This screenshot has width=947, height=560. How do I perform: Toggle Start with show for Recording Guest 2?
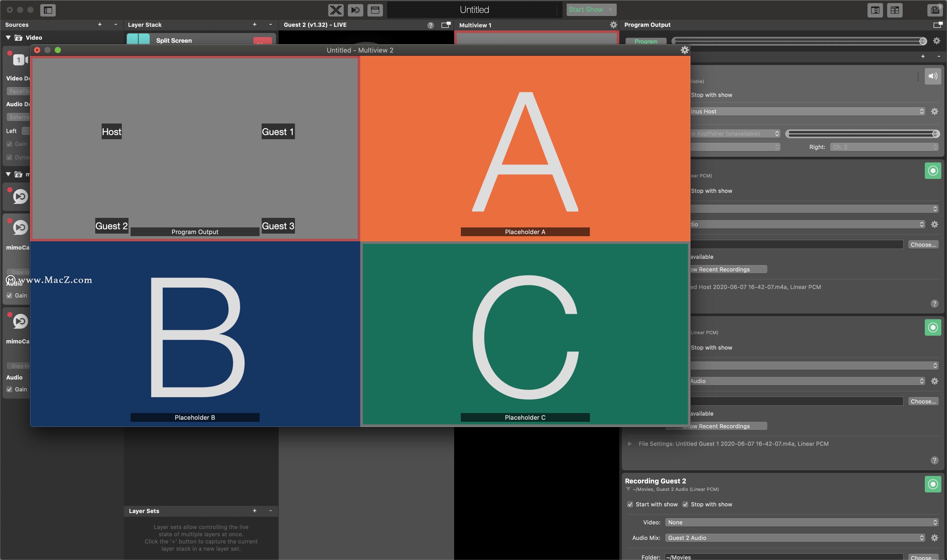click(630, 505)
